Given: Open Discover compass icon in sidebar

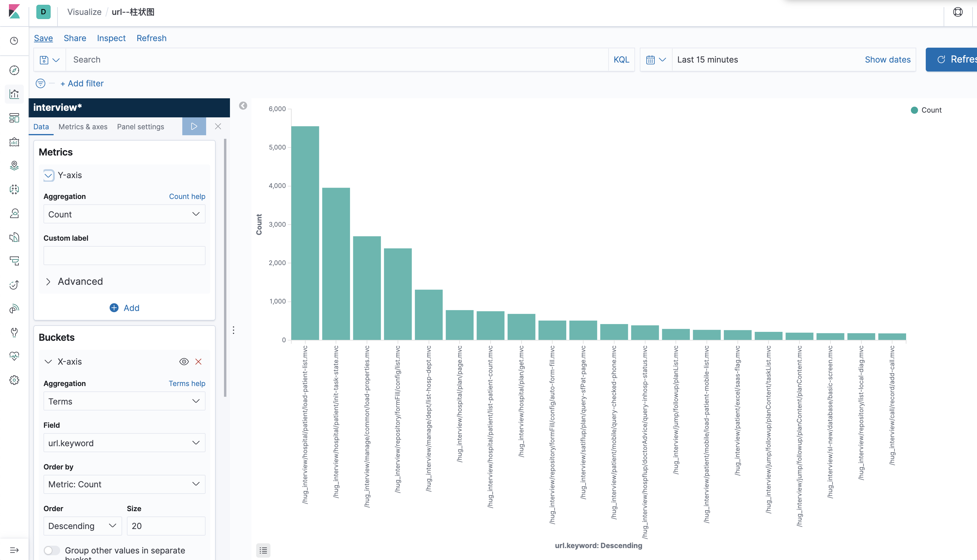Looking at the screenshot, I should (14, 70).
